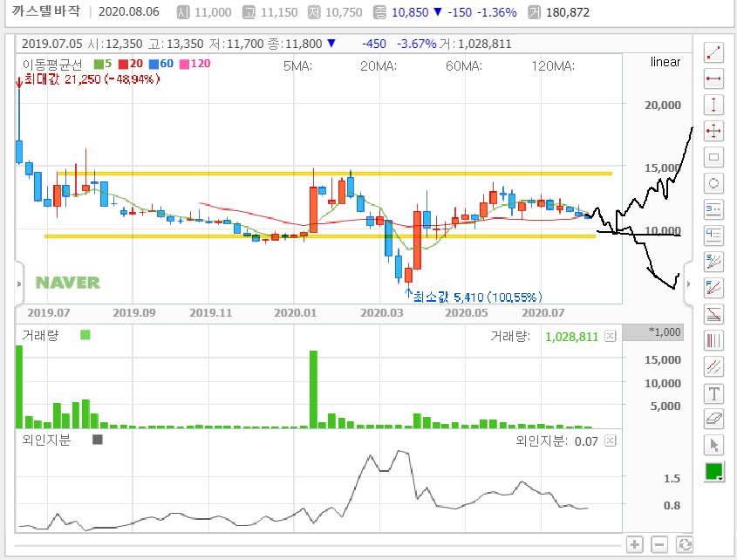This screenshot has width=737, height=560.
Task: Select the vertical time zone lines tool
Action: (x=713, y=340)
